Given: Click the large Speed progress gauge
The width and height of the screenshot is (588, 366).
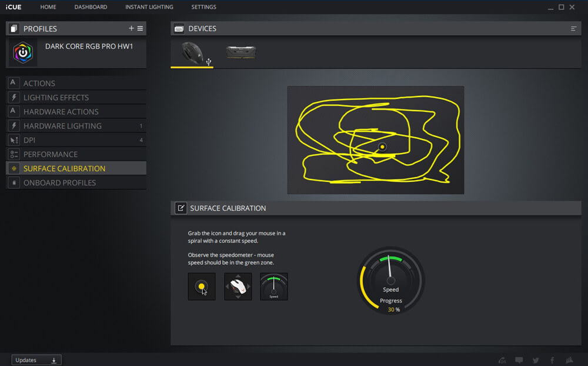Looking at the screenshot, I should (390, 281).
